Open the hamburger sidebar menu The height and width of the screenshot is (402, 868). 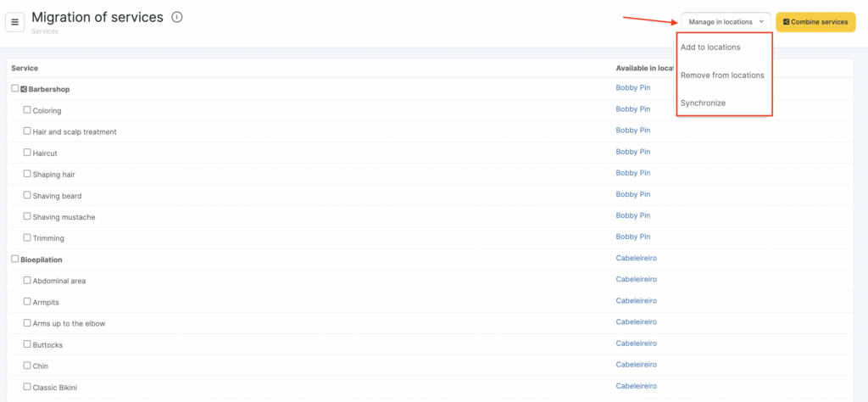point(14,22)
